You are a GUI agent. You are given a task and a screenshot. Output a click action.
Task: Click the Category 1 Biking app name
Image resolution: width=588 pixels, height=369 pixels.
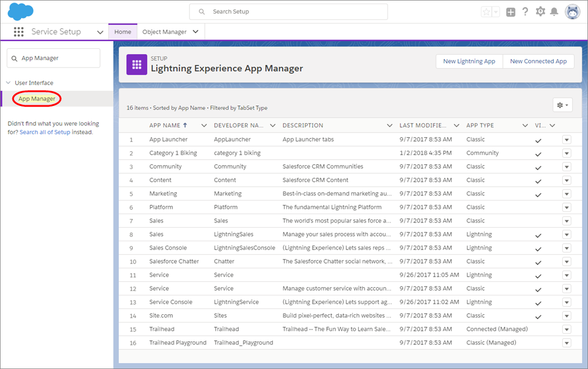(173, 153)
